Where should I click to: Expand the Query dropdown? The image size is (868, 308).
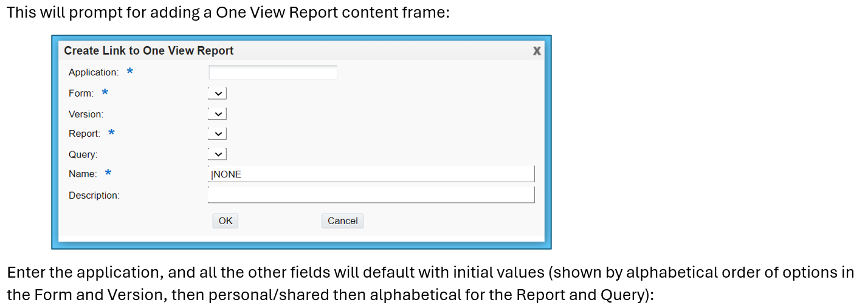217,154
